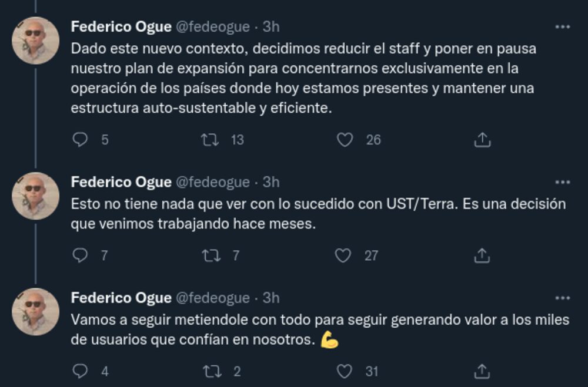Viewport: 588px width, 387px height.
Task: Open more options on the first tweet
Action: (563, 27)
